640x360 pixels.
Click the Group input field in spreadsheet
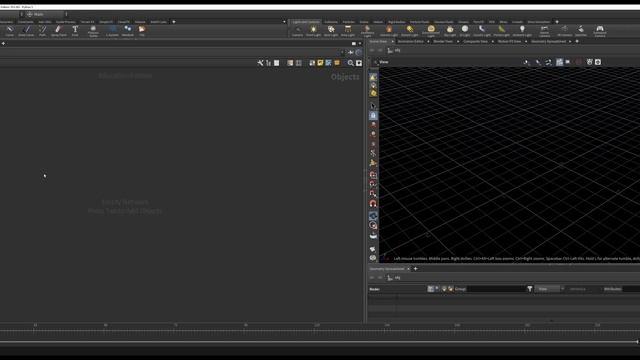pos(497,289)
